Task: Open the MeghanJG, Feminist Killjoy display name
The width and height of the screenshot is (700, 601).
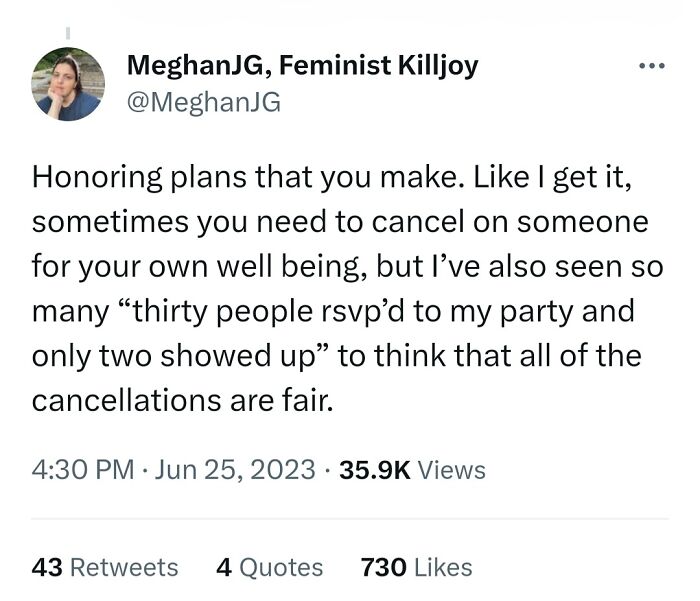Action: (x=303, y=67)
